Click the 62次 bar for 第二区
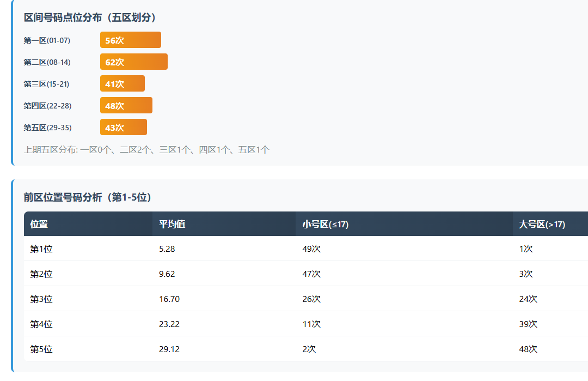 134,62
